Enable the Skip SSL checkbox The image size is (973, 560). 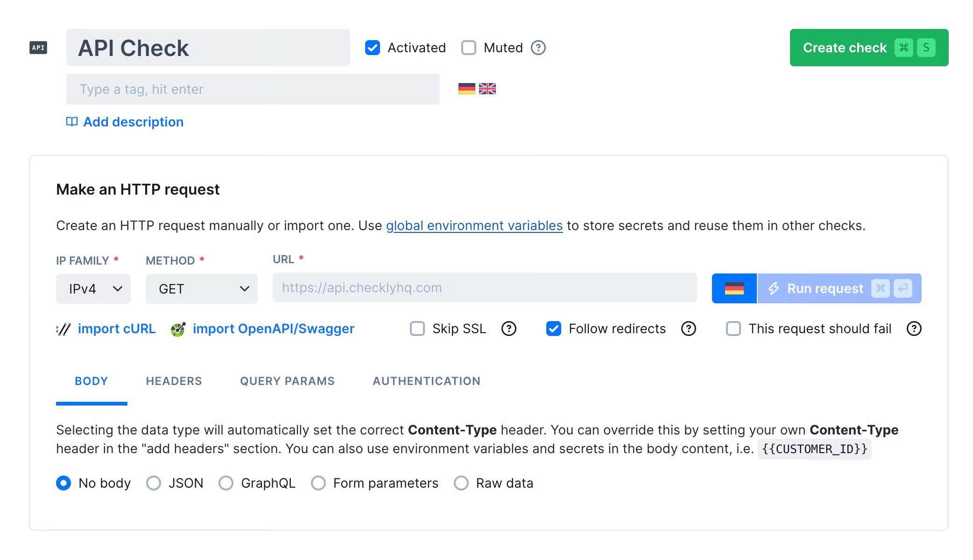[x=417, y=329]
